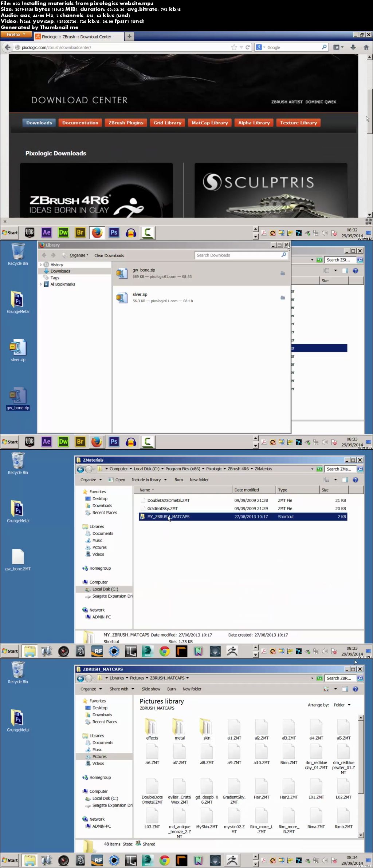373x868 pixels.
Task: Toggle the preview pane in ZBRUSH_MATCAPS window
Action: coord(345,689)
